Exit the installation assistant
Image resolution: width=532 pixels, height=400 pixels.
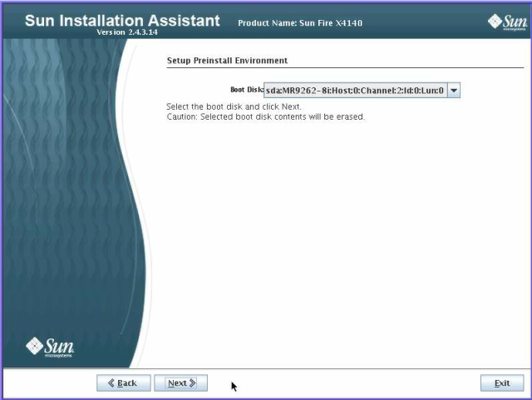click(x=502, y=383)
